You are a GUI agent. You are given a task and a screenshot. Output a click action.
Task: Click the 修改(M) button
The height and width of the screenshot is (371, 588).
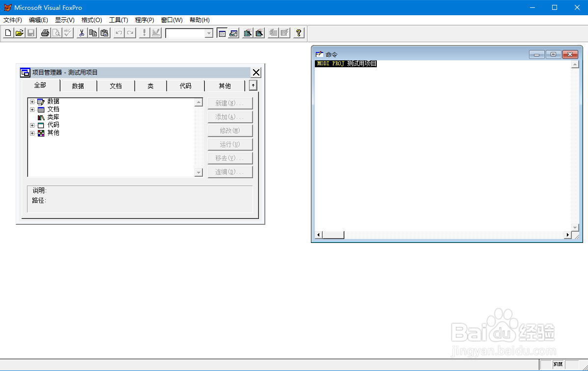(x=230, y=131)
